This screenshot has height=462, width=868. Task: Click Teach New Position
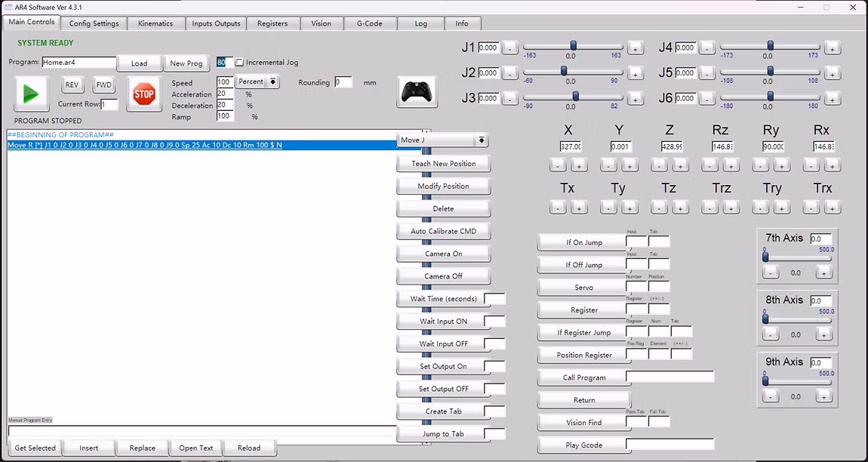443,163
